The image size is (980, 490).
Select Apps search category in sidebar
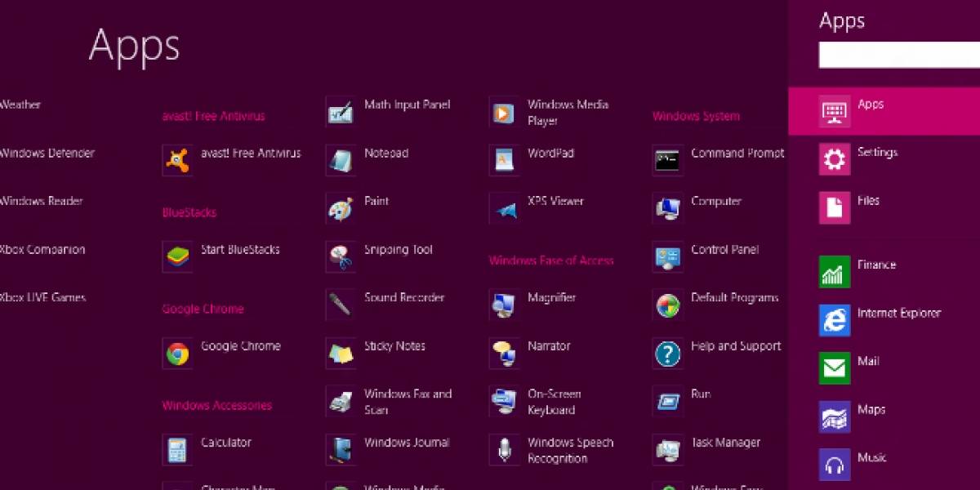tap(884, 111)
